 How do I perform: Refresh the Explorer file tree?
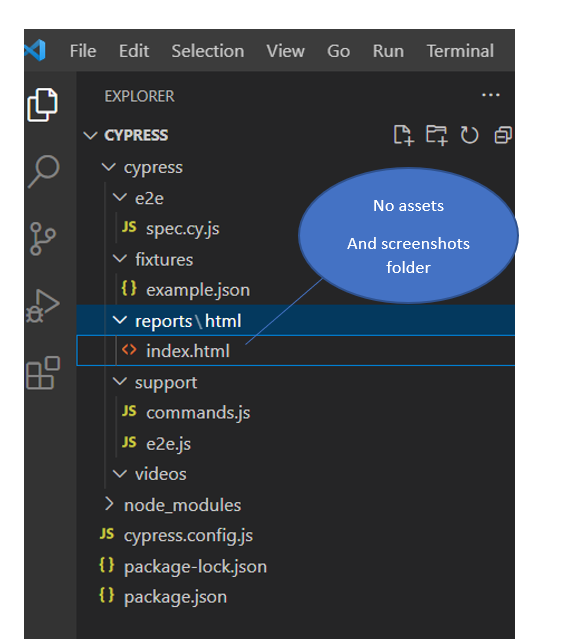click(469, 135)
